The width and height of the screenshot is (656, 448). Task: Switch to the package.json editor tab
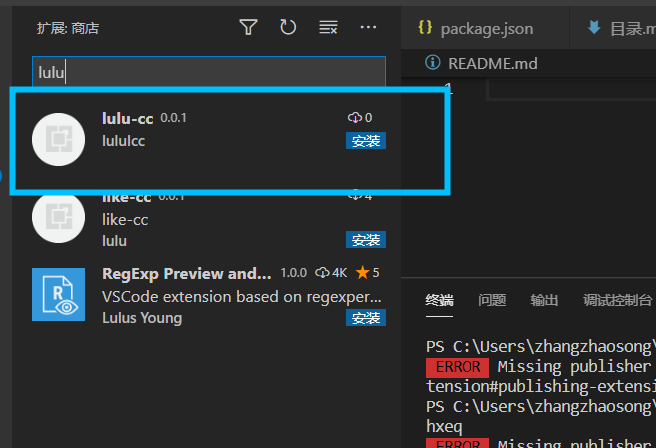pos(473,28)
